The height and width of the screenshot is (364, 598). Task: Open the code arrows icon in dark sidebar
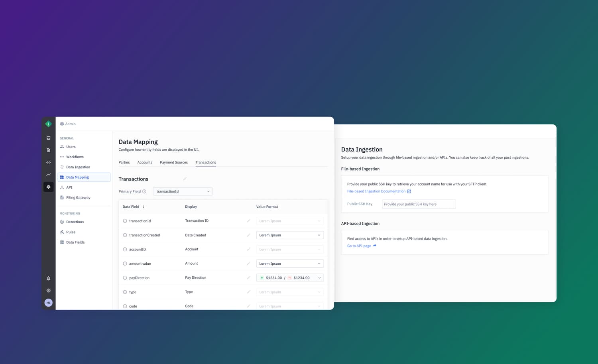(x=48, y=162)
